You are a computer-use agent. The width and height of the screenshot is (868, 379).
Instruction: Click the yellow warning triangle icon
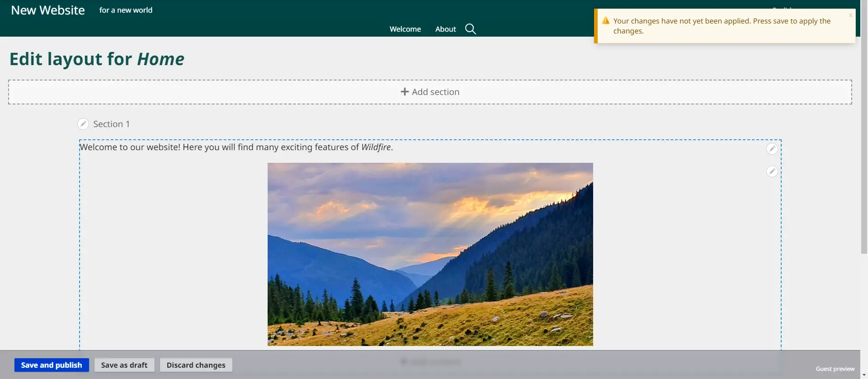point(606,21)
